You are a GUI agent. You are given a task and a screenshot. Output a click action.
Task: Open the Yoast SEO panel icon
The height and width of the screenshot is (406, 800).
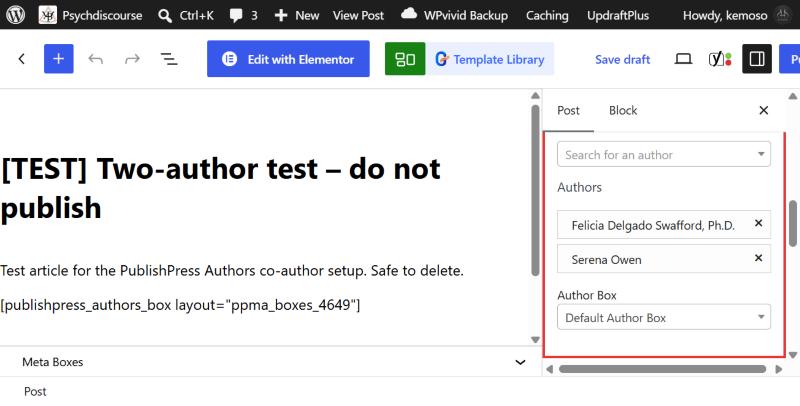click(720, 59)
